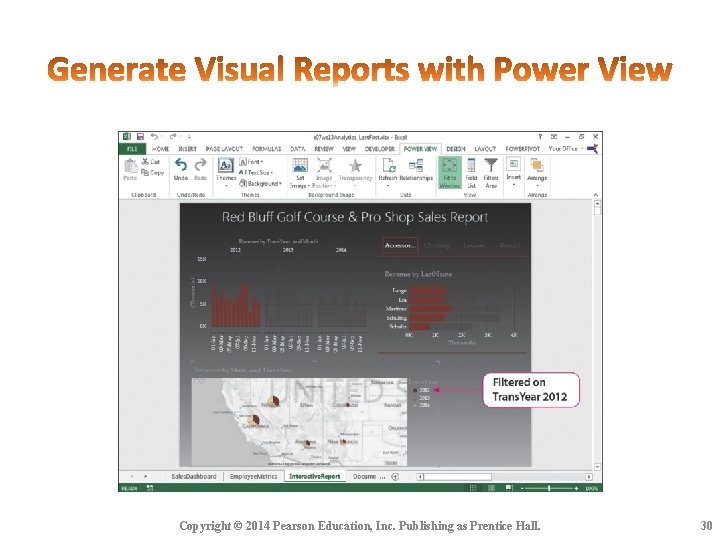
Task: Click the Copy icon
Action: [x=145, y=172]
